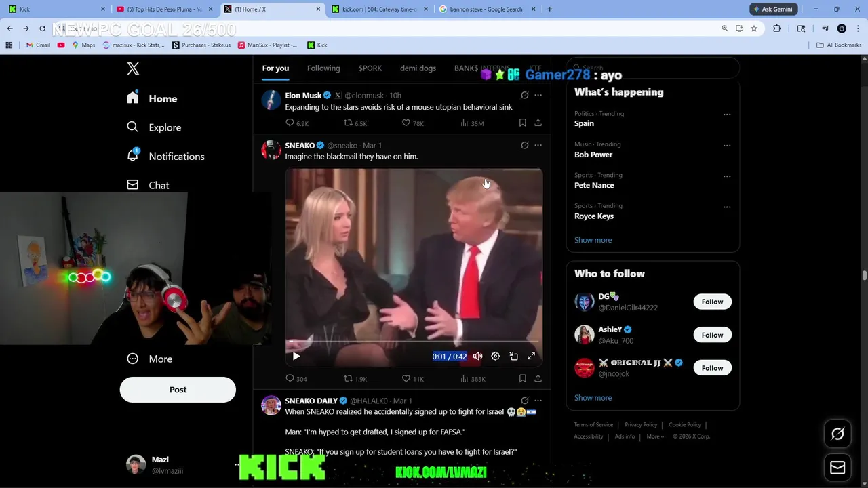Image resolution: width=868 pixels, height=488 pixels.
Task: Play the SNEAKO video
Action: 296,356
